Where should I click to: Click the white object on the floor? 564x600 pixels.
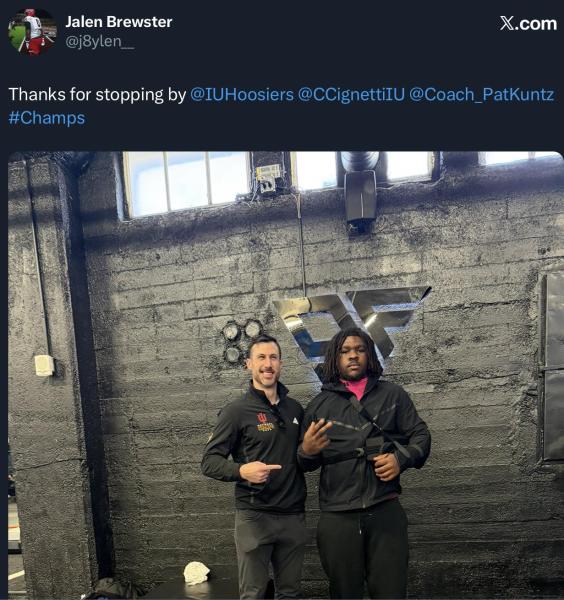click(x=196, y=572)
